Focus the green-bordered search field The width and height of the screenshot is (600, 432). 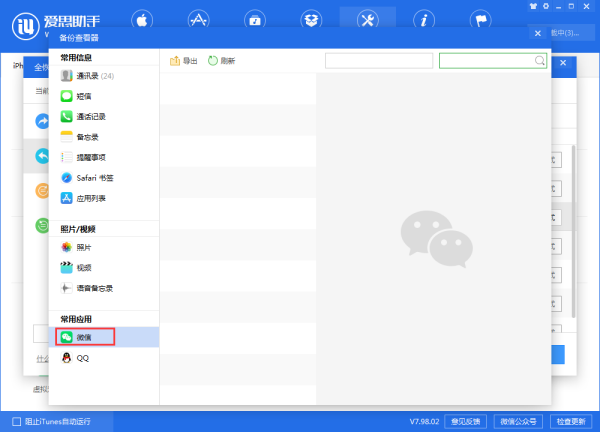tap(493, 60)
